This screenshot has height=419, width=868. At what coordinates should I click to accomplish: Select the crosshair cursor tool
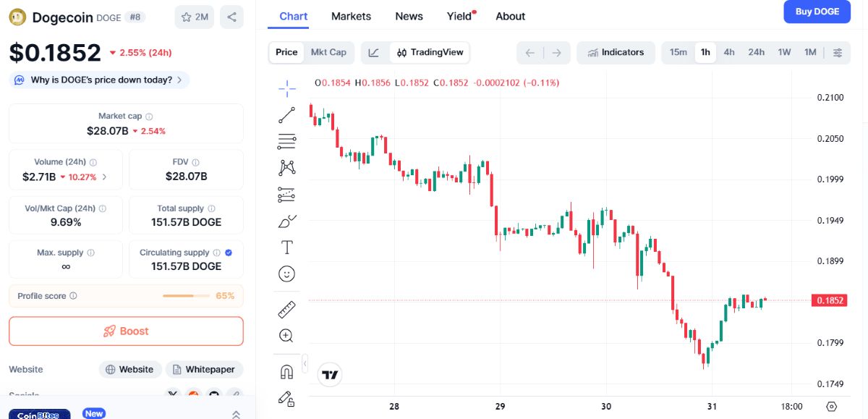click(287, 88)
